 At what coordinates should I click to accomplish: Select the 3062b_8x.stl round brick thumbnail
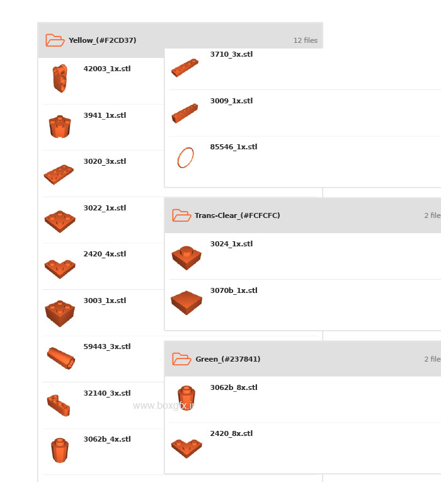coord(186,398)
